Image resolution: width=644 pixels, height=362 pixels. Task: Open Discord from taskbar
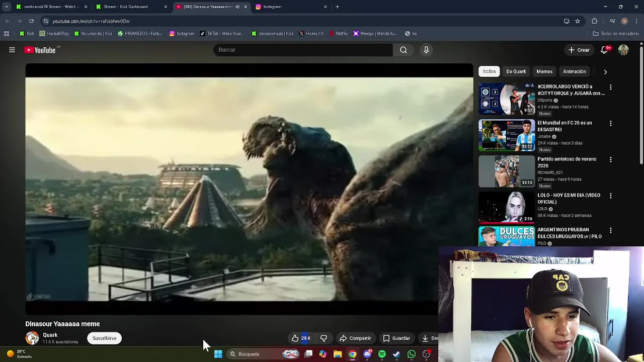click(367, 354)
